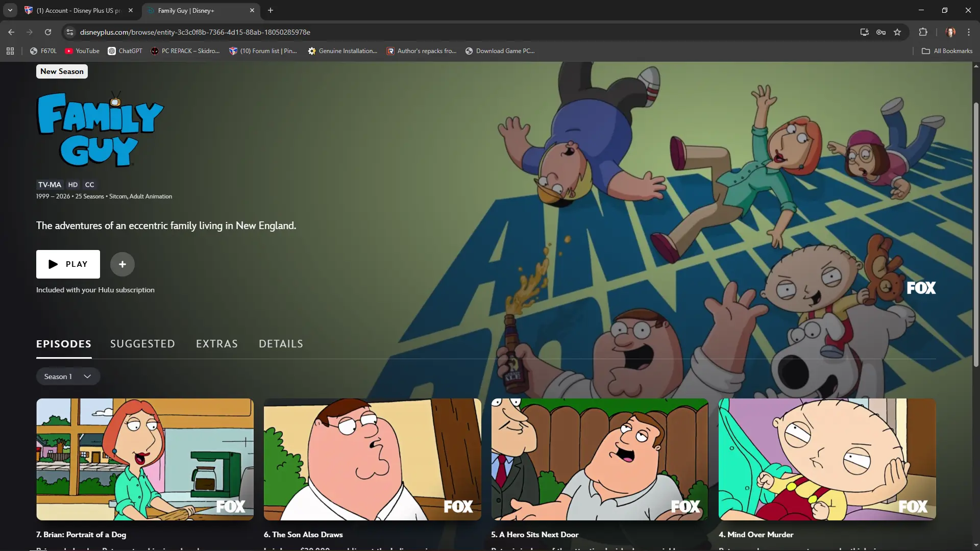Open episode thumbnail Mind Over Murder
This screenshot has height=551, width=980.
click(x=827, y=459)
